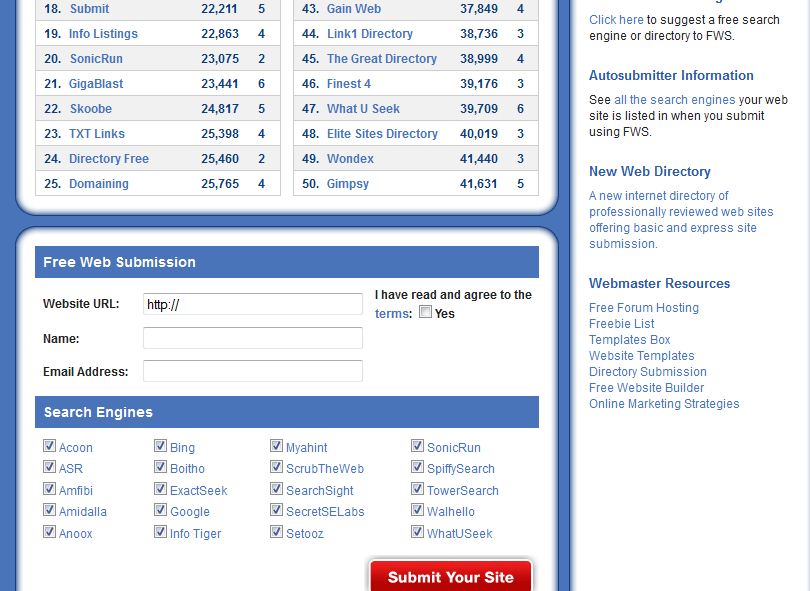This screenshot has width=810, height=591.
Task: Visit the Finest 4 link
Action: (x=349, y=84)
